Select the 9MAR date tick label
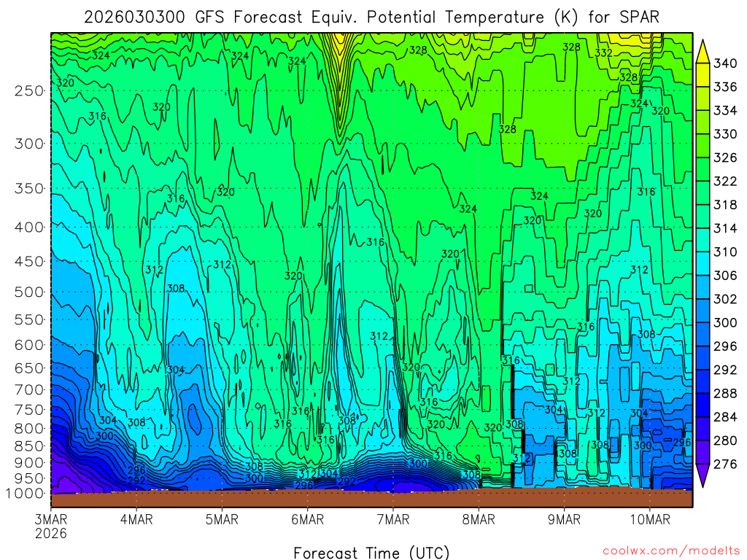Viewport: 747px width, 560px height. pyautogui.click(x=564, y=519)
